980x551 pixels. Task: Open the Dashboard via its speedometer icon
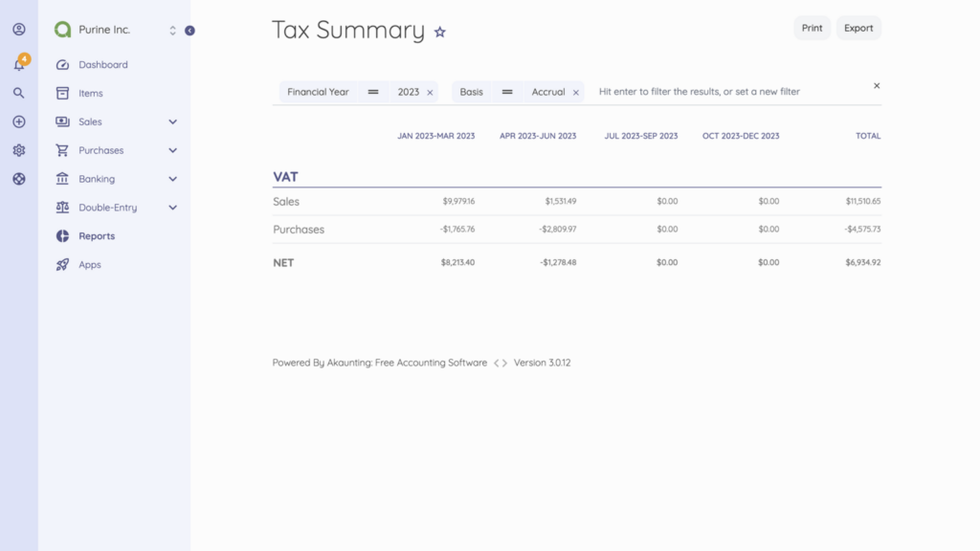click(61, 64)
